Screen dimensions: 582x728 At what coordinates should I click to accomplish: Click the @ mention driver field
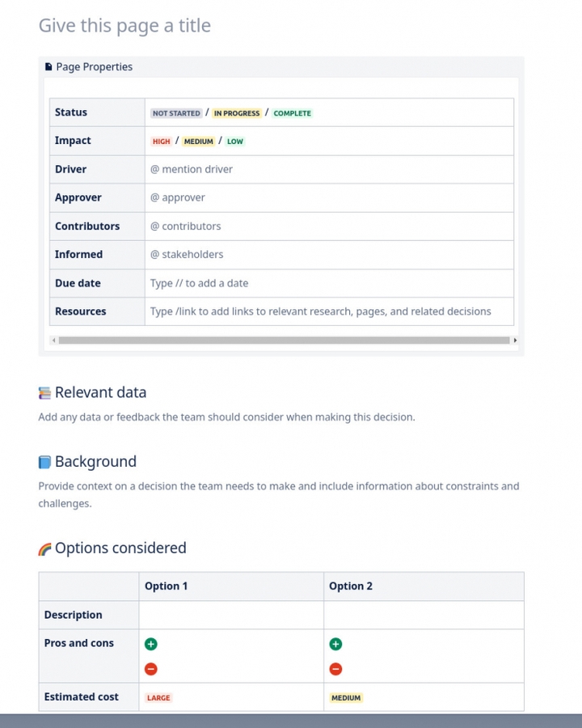192,169
